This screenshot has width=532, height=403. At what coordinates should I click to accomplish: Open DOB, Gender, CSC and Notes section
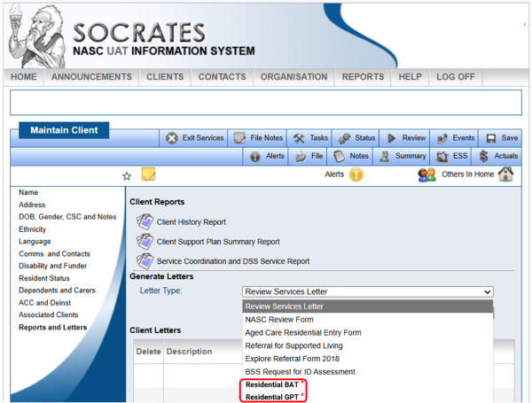67,217
